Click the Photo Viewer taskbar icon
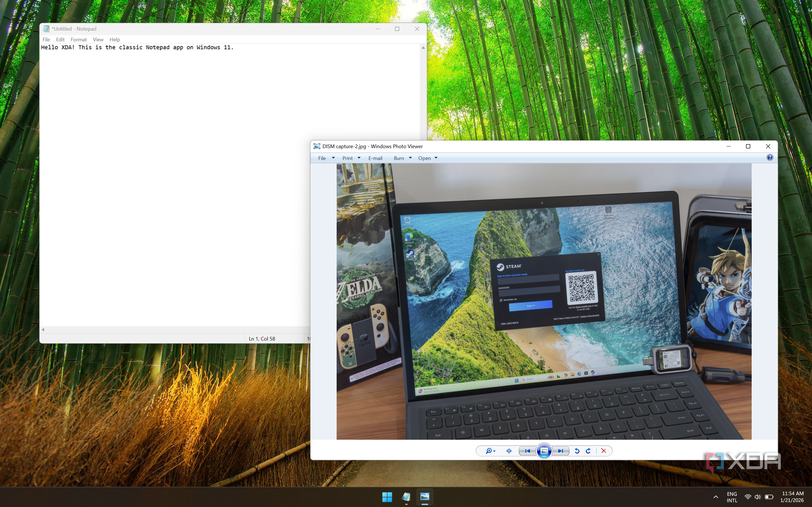The height and width of the screenshot is (507, 812). tap(425, 497)
